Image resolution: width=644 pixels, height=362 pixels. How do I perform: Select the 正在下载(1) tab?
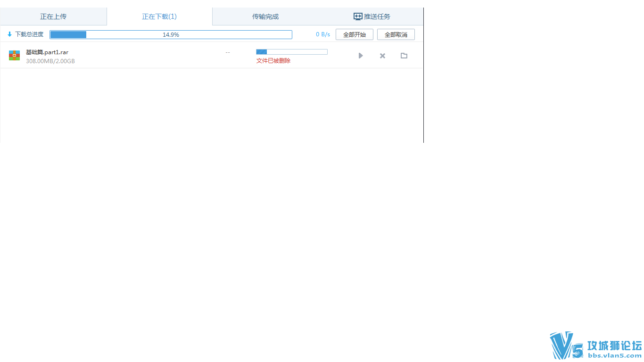(159, 16)
